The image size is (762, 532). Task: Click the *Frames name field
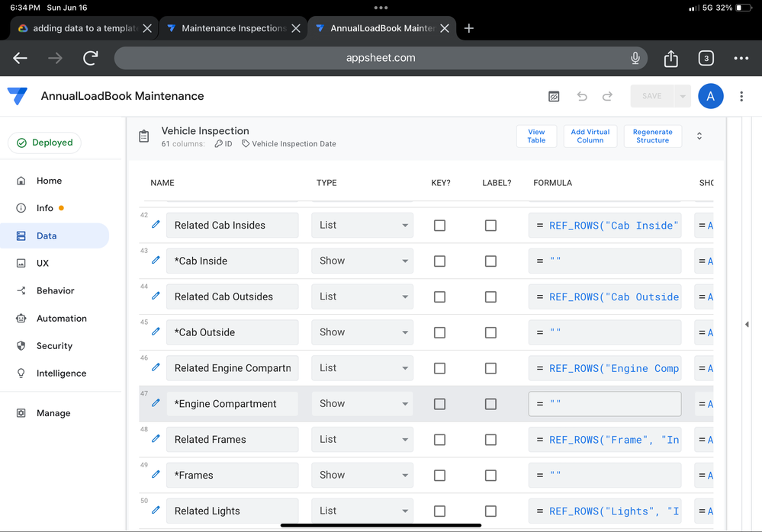[233, 475]
